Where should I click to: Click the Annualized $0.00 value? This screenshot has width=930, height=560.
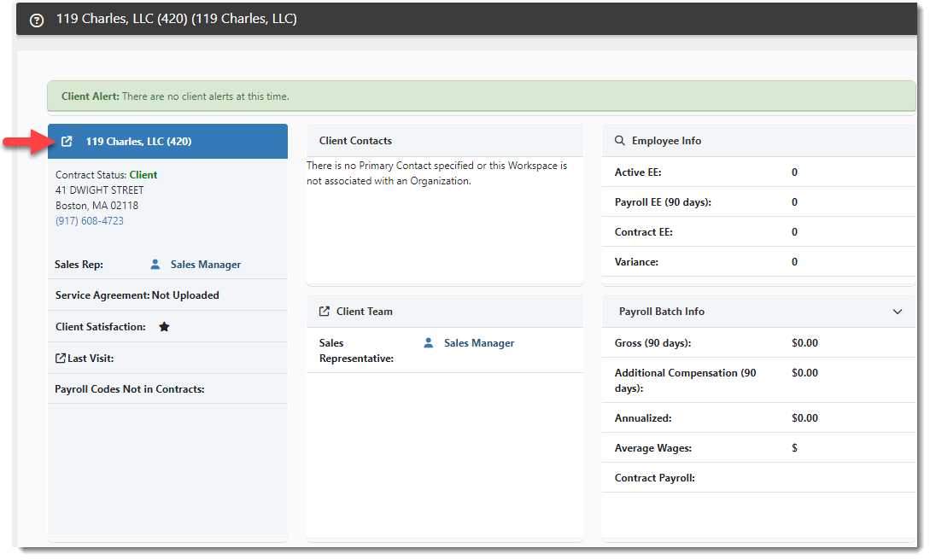click(x=804, y=417)
